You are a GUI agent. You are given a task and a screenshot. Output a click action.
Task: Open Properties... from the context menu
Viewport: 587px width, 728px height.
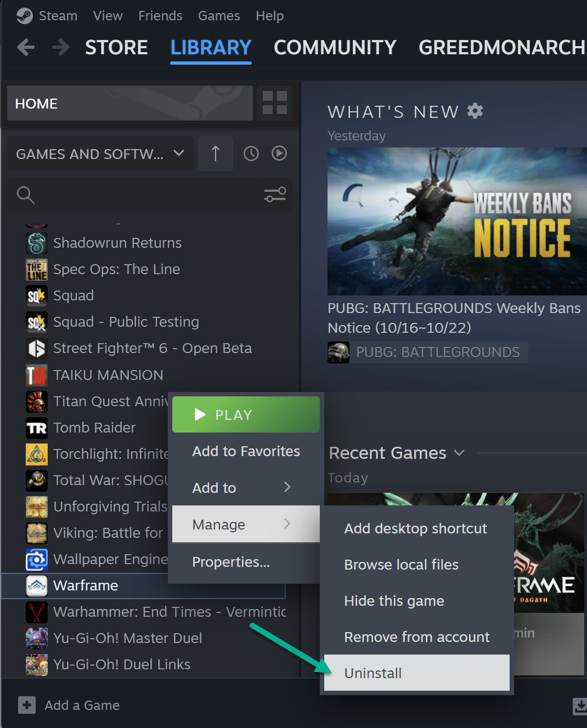coord(246,562)
